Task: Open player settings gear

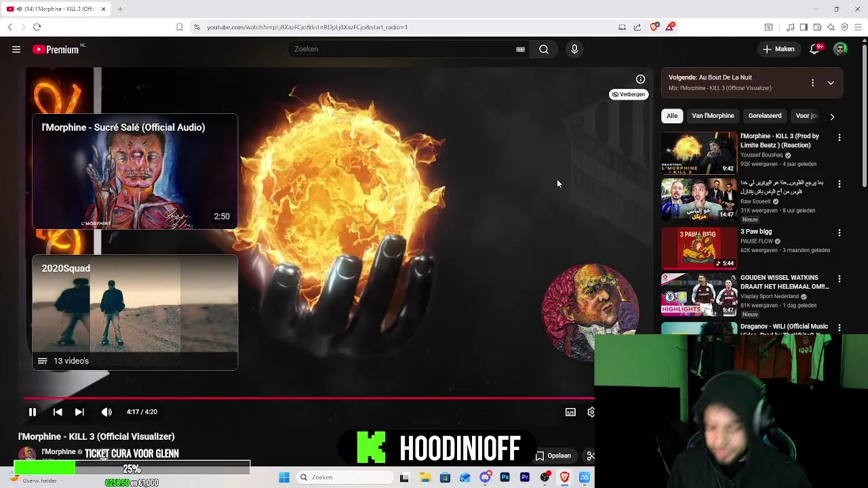Action: pos(591,412)
